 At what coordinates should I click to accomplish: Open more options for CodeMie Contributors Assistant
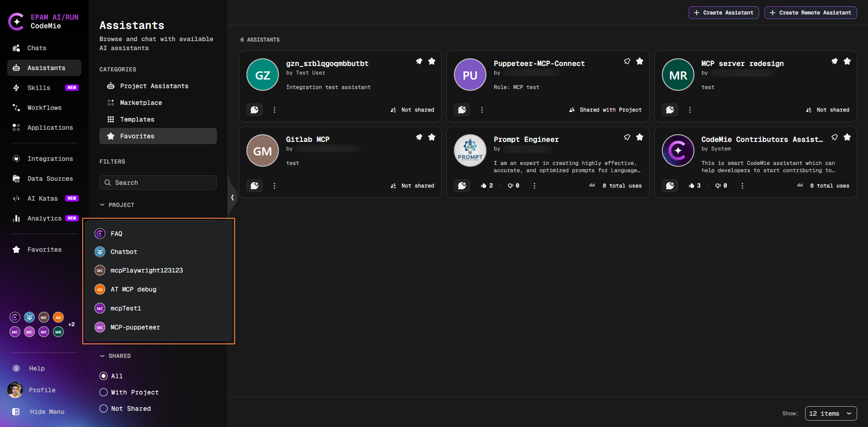[x=742, y=186]
